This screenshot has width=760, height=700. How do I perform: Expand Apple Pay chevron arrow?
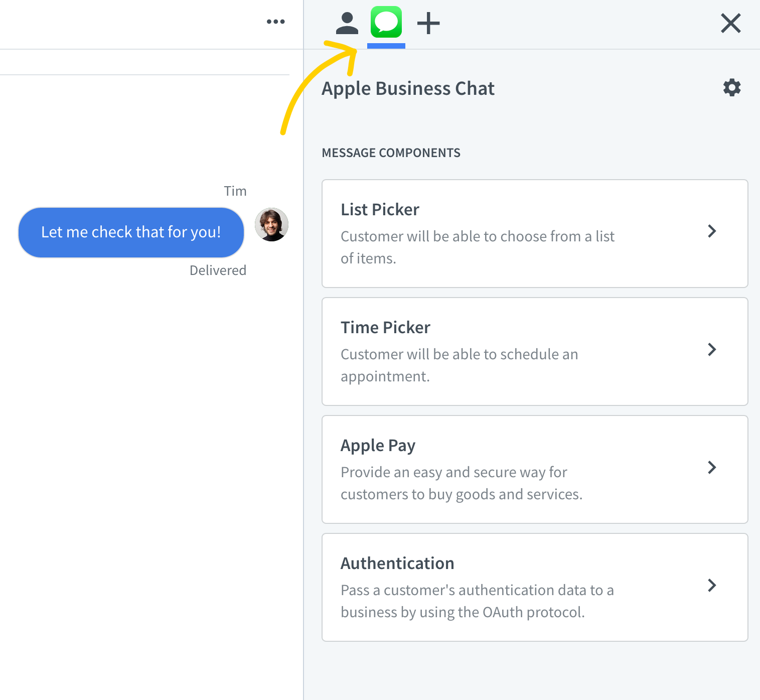tap(712, 467)
